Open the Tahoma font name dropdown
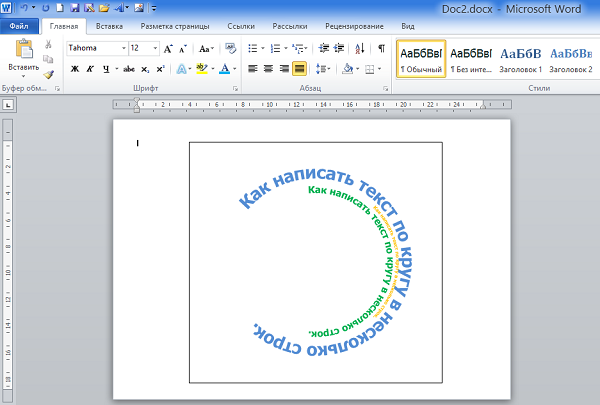Image resolution: width=600 pixels, height=405 pixels. [x=124, y=48]
